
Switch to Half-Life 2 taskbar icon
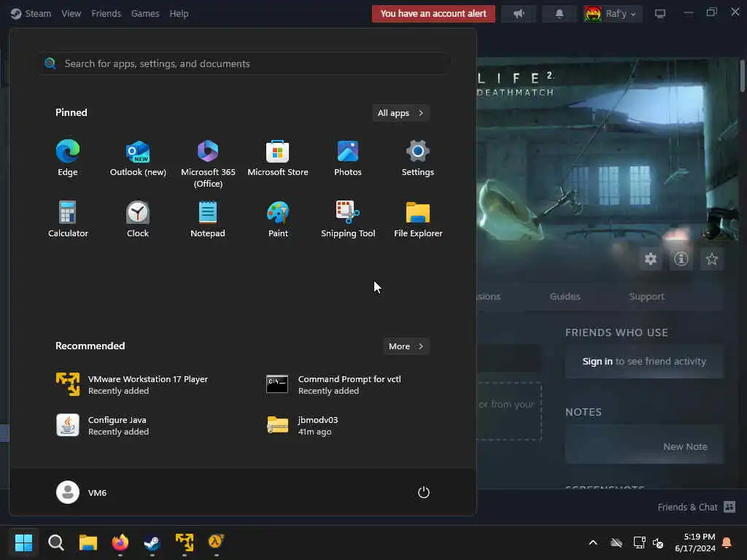pyautogui.click(x=216, y=542)
